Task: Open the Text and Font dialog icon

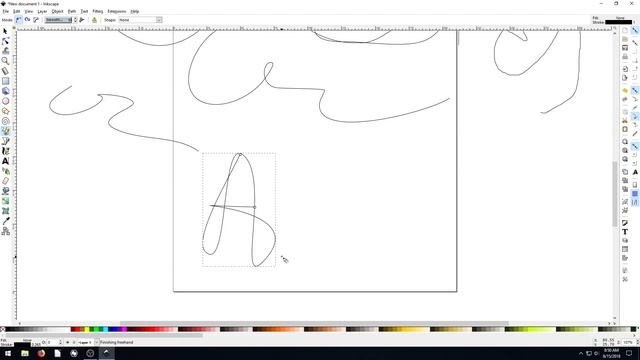Action: pyautogui.click(x=625, y=232)
